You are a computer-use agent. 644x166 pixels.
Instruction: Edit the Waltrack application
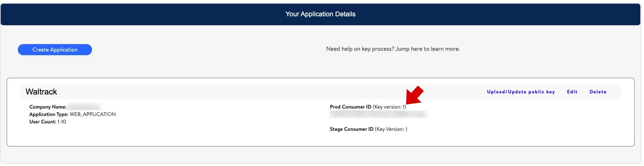point(572,92)
